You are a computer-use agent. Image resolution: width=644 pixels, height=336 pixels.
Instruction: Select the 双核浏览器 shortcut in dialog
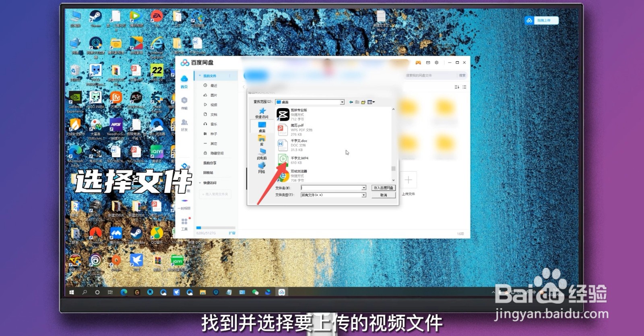pos(292,176)
